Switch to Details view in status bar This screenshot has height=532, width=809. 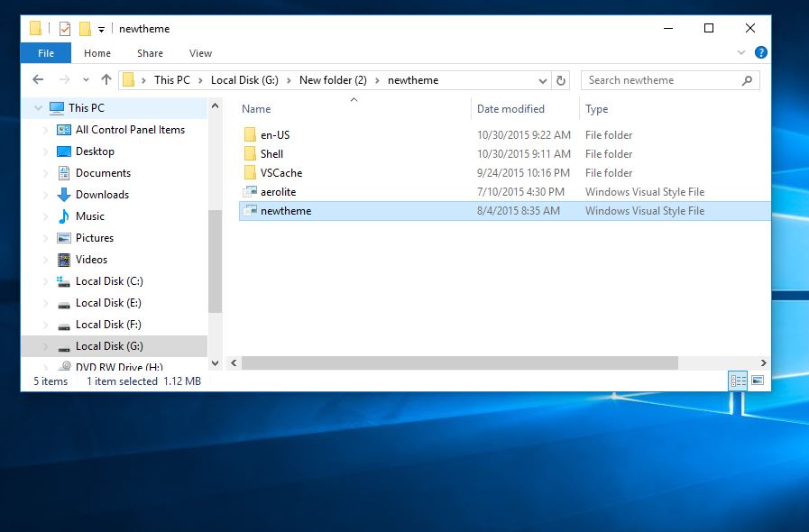pos(738,381)
